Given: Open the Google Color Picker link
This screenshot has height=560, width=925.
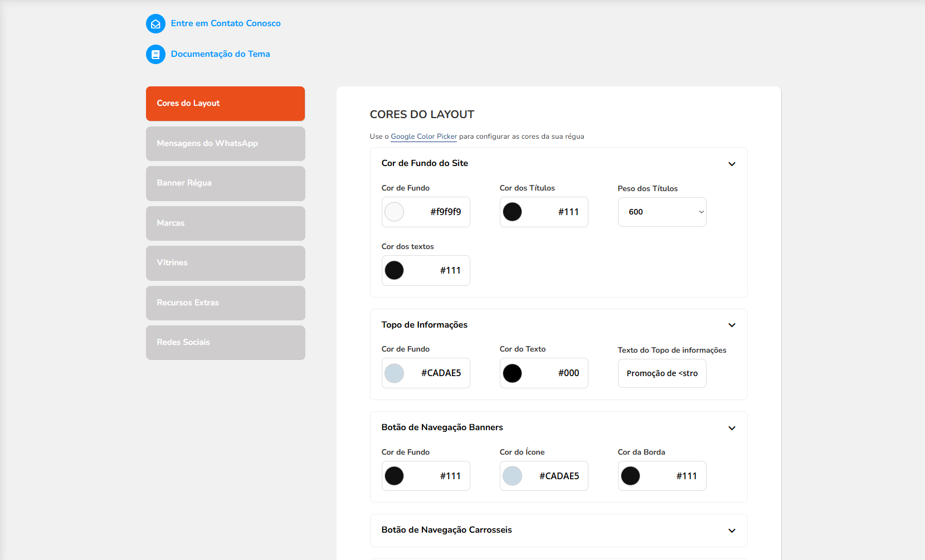Looking at the screenshot, I should click(423, 137).
